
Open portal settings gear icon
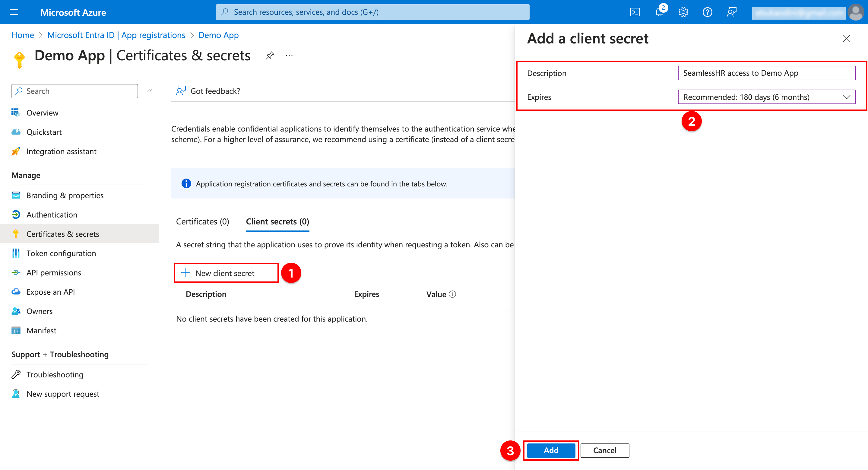pos(683,12)
